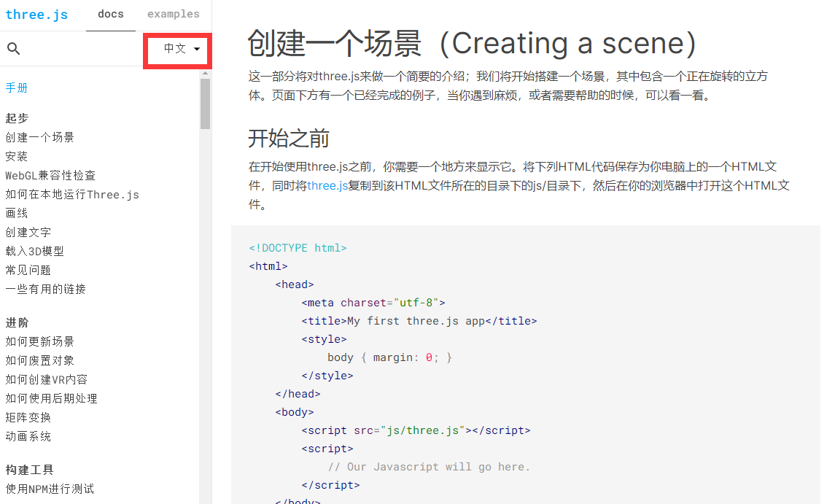Click the search magnifier icon
The width and height of the screenshot is (835, 504).
coord(13,49)
